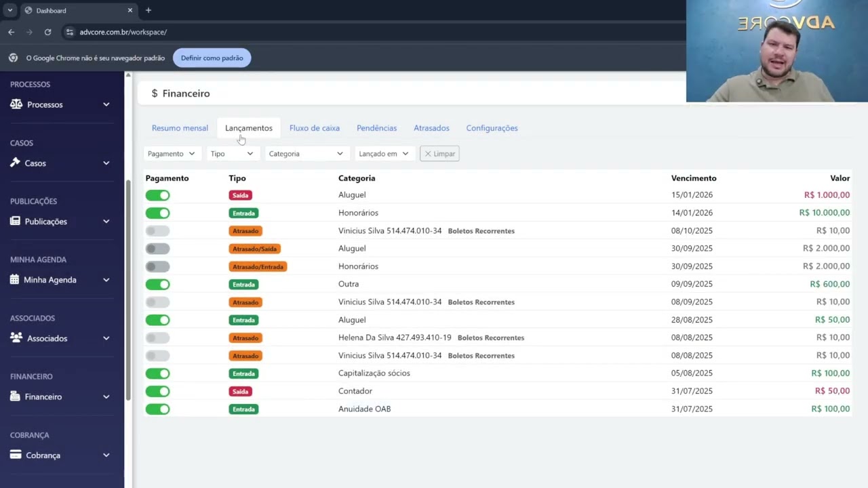Click the Associados people icon

[16, 338]
